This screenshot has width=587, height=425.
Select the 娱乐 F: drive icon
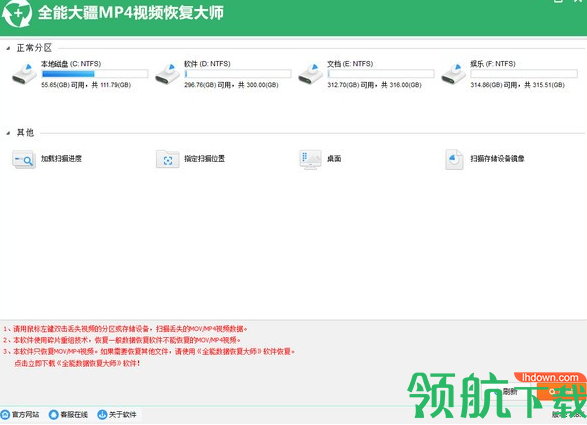[453, 74]
